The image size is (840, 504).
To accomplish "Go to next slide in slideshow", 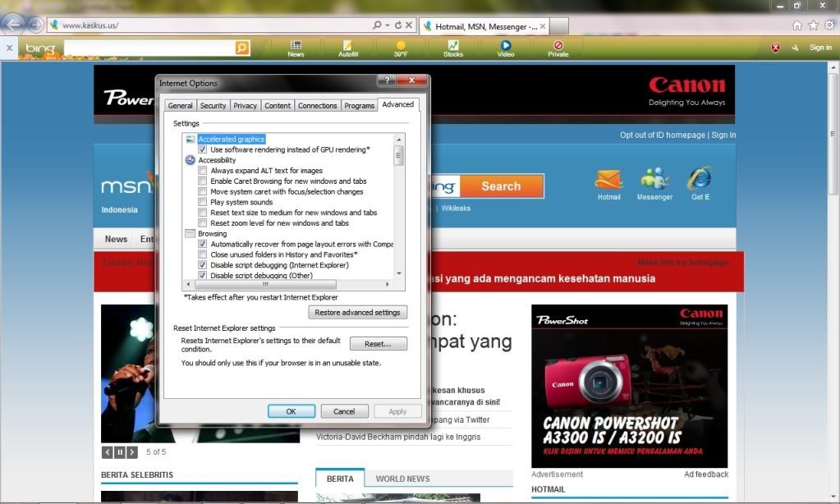I will (132, 452).
